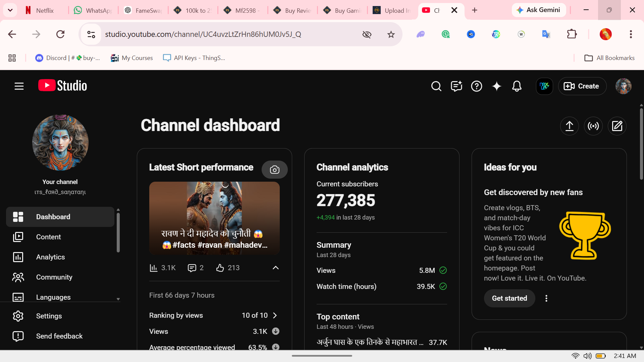This screenshot has height=362, width=644.
Task: Expand Ranking by views arrow
Action: (x=275, y=315)
